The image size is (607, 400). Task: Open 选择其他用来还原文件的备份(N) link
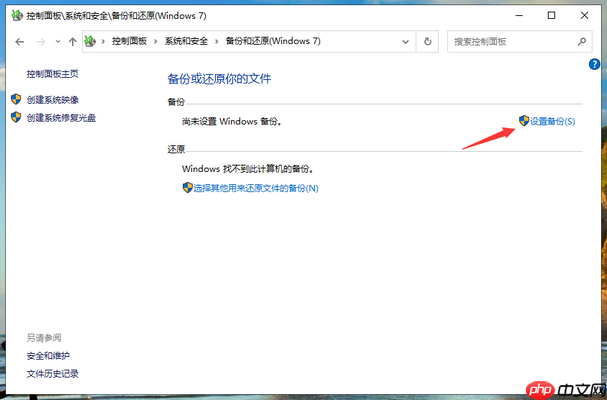pyautogui.click(x=256, y=188)
